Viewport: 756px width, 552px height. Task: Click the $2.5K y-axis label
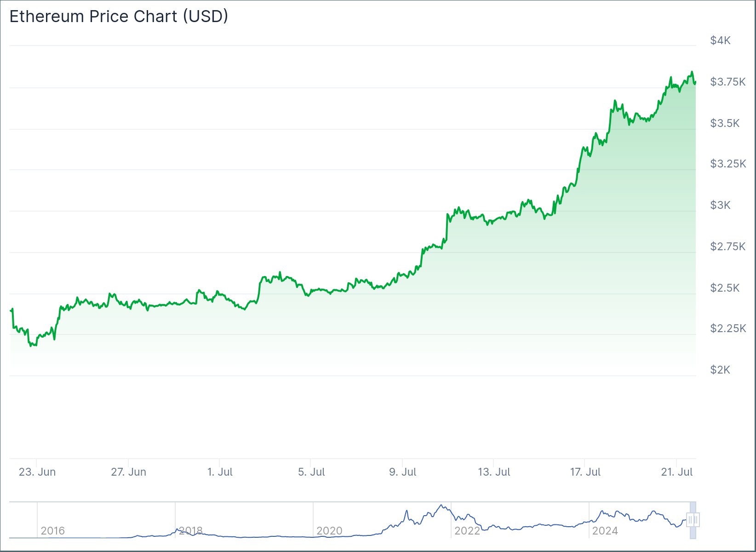725,288
